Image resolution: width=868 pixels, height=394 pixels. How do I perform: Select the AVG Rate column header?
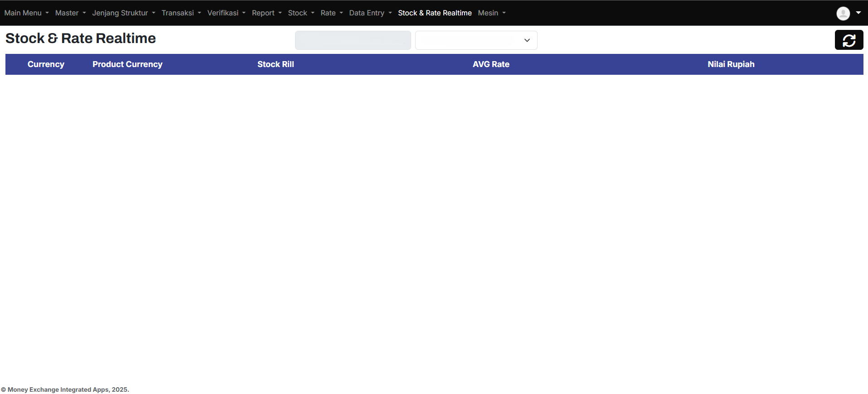pyautogui.click(x=491, y=64)
